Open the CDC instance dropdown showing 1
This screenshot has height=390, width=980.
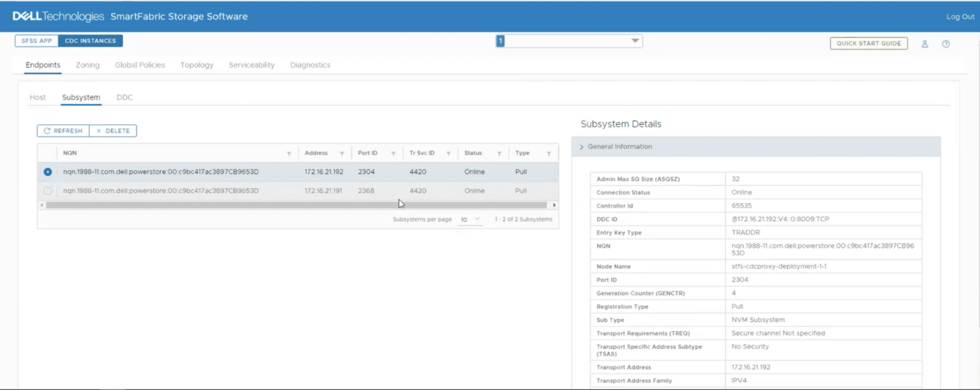point(569,41)
